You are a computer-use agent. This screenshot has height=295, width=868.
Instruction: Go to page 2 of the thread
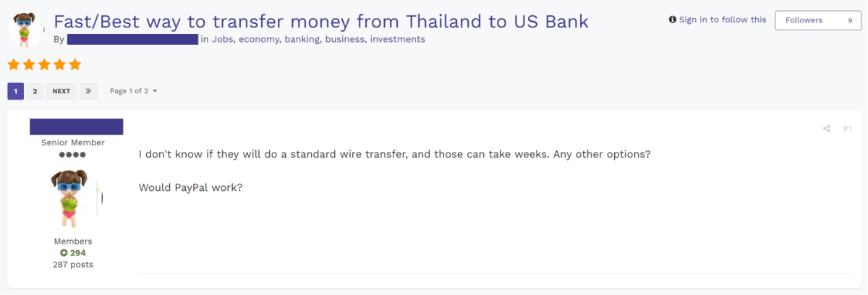pos(35,91)
